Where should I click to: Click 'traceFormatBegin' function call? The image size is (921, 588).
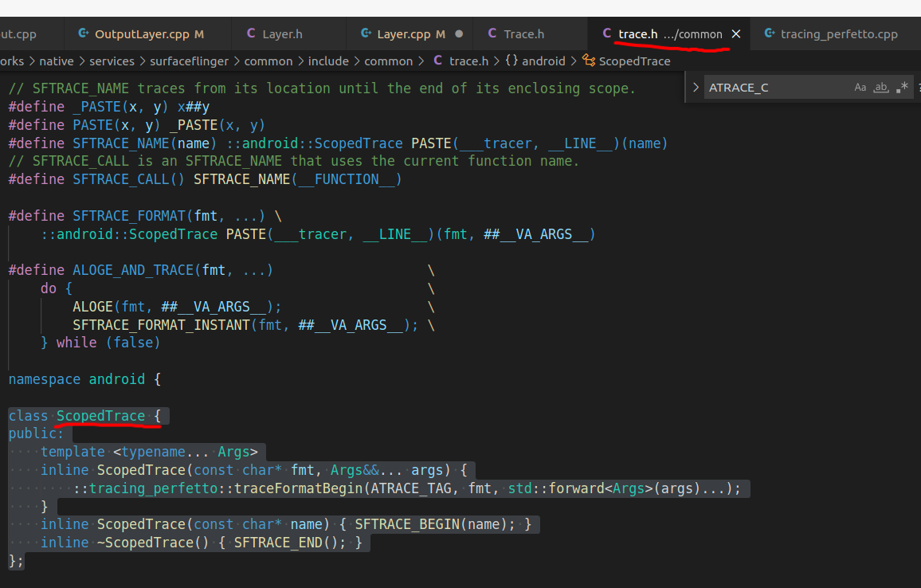pyautogui.click(x=299, y=488)
